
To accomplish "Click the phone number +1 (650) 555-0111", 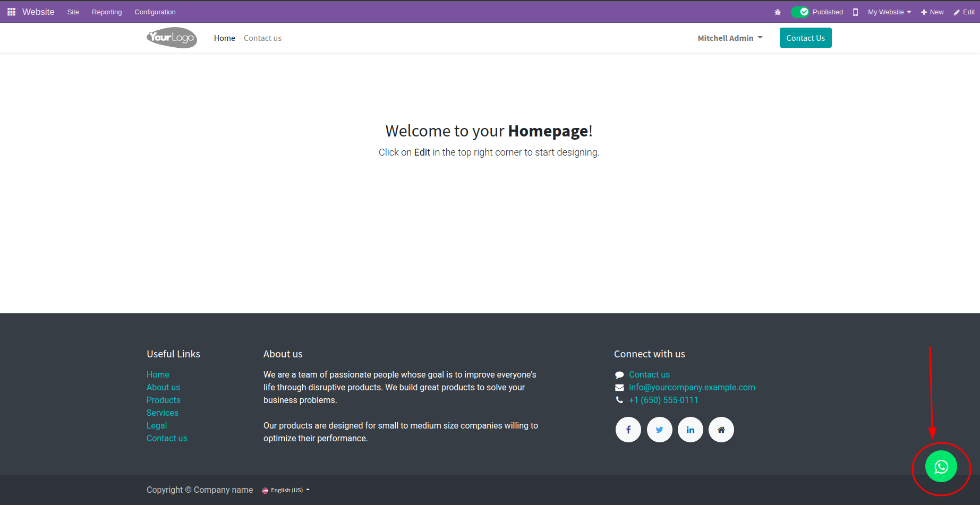I will click(x=663, y=400).
